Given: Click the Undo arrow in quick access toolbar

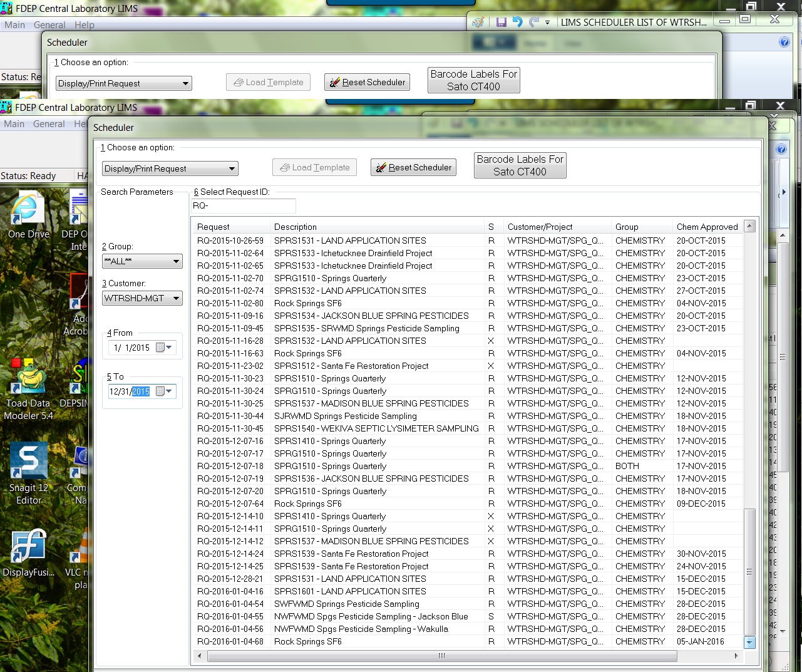Looking at the screenshot, I should [x=517, y=22].
